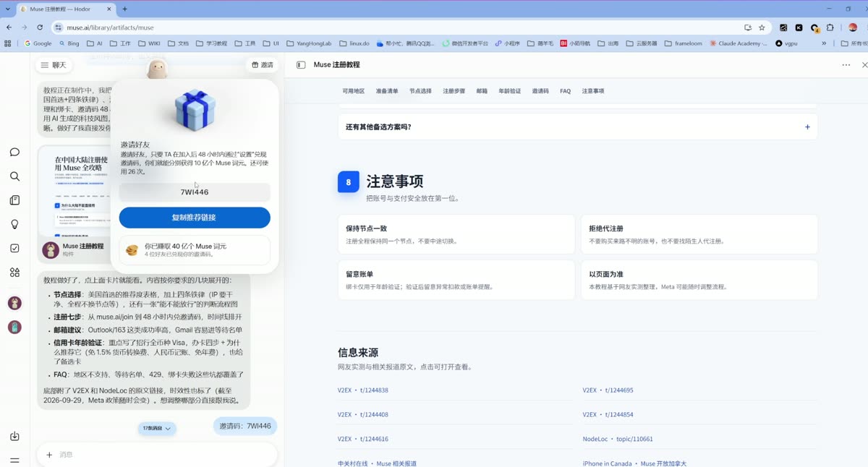Click the site info icon in address bar
The image size is (868, 467).
[x=59, y=27]
